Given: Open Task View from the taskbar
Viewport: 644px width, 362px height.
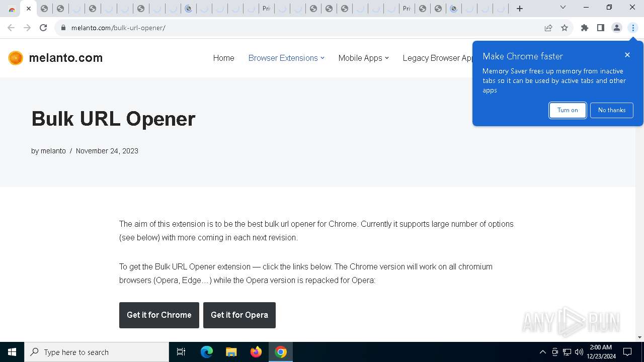Looking at the screenshot, I should click(181, 352).
